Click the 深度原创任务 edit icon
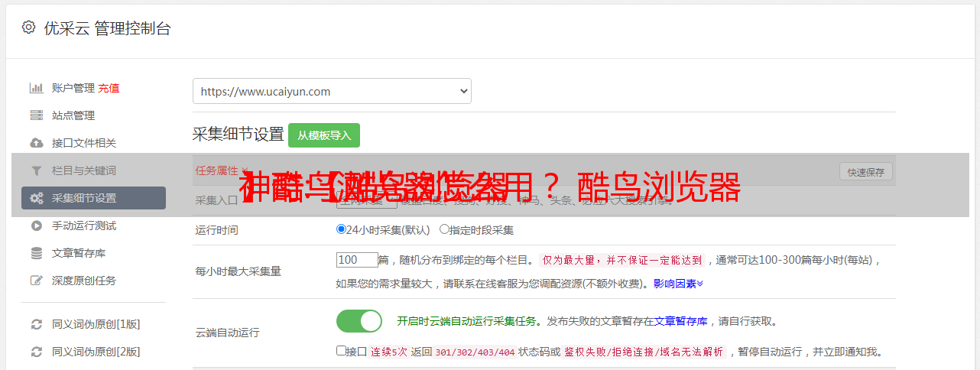The width and height of the screenshot is (980, 370). pos(36,281)
